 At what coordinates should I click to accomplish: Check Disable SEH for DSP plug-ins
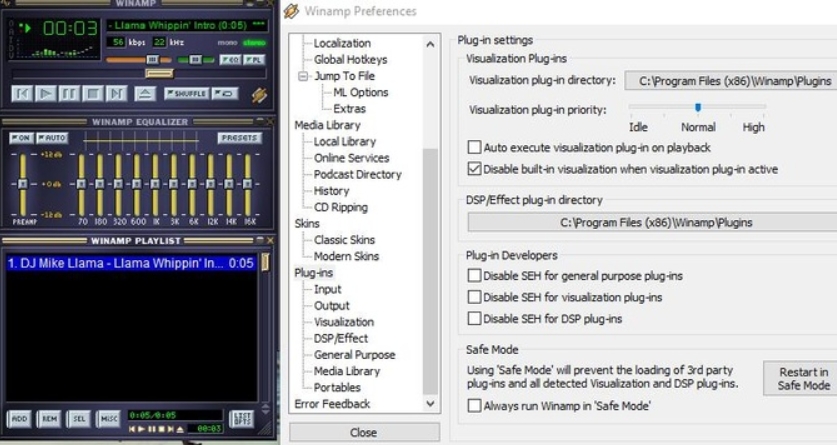click(474, 319)
